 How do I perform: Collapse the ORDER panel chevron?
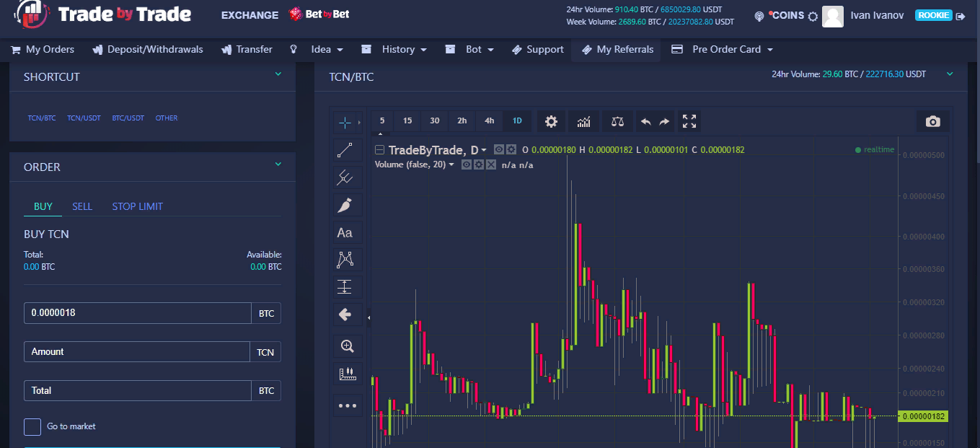pyautogui.click(x=278, y=164)
